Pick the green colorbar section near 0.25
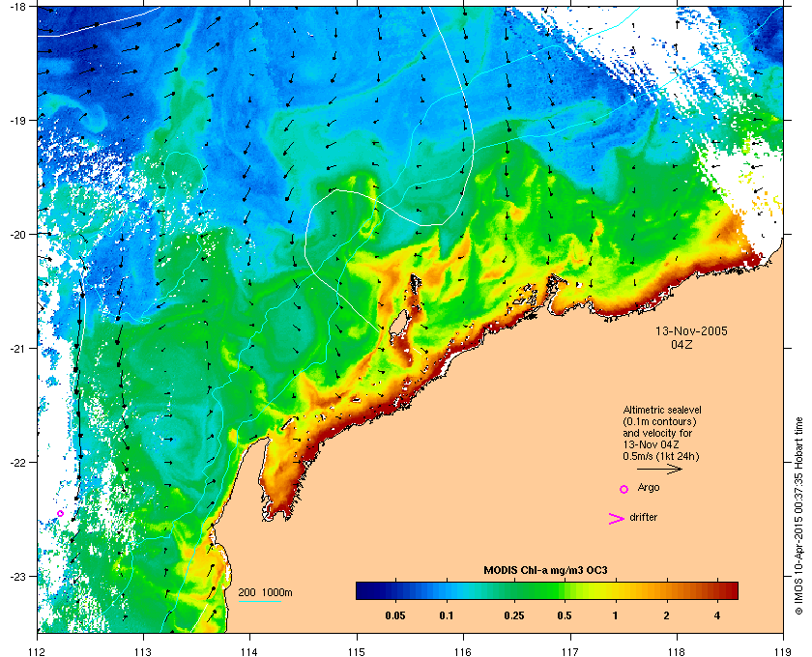Viewport: 812px width, 657px height. (513, 590)
